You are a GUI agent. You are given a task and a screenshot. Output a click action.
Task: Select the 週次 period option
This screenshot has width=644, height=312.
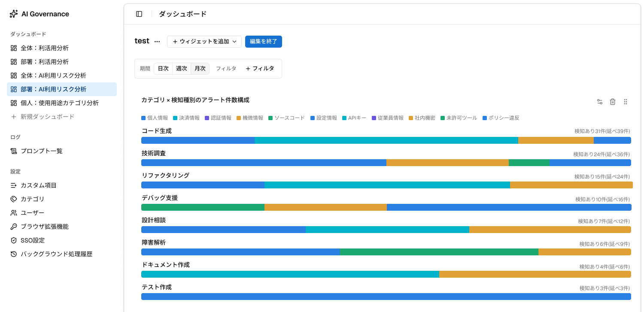click(182, 69)
